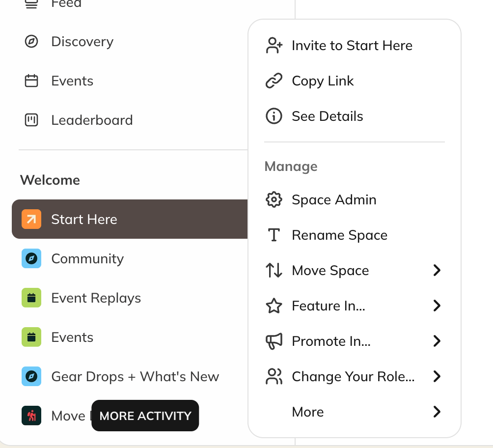Click the Manage section label
Image resolution: width=493 pixels, height=448 pixels.
(291, 167)
